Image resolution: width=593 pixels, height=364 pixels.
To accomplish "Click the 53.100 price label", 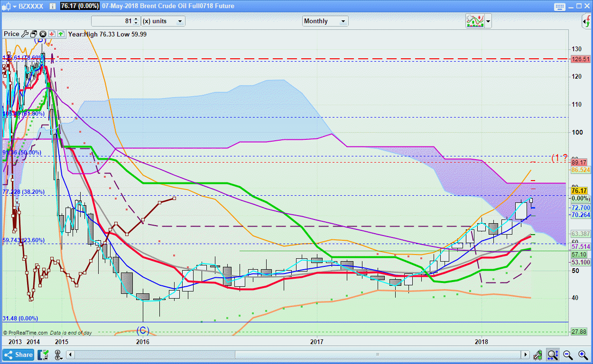I will (x=581, y=262).
